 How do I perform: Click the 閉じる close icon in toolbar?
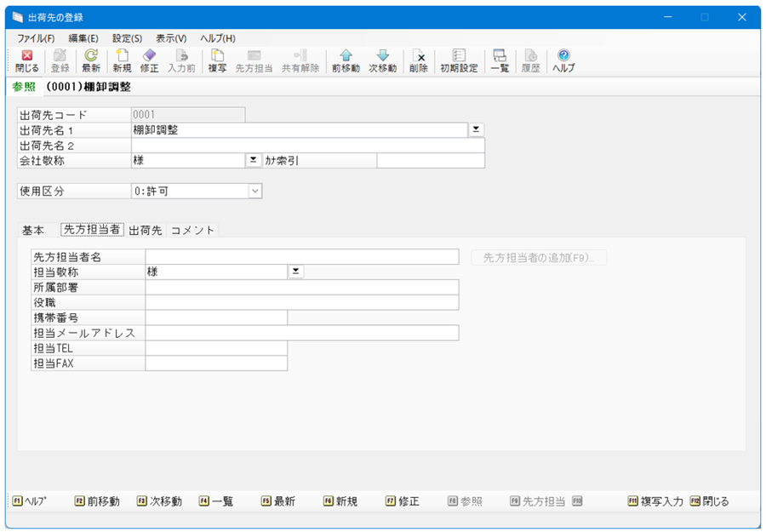point(26,60)
